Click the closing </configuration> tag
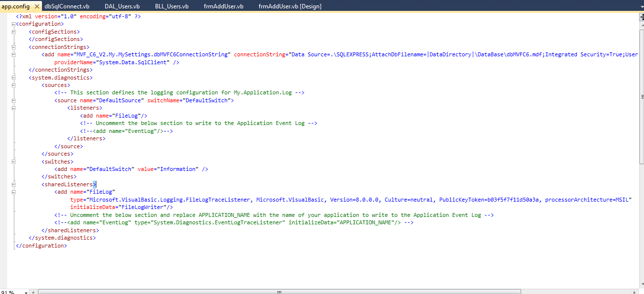644x294 pixels. click(x=41, y=246)
